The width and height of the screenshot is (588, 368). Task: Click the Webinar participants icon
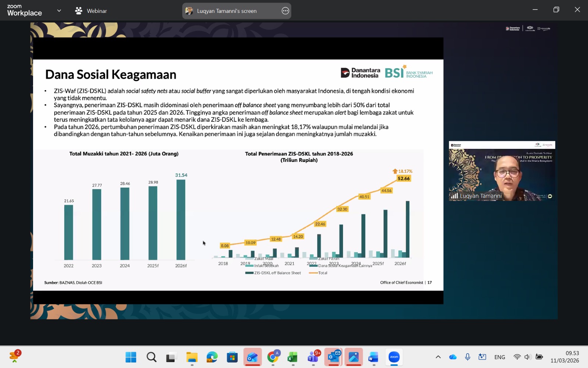tap(79, 11)
